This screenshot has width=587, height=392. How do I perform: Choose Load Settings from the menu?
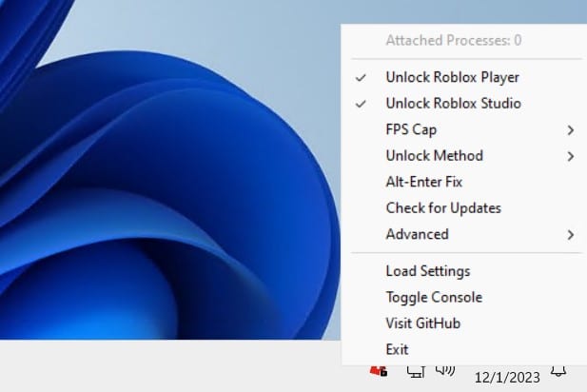click(x=464, y=271)
